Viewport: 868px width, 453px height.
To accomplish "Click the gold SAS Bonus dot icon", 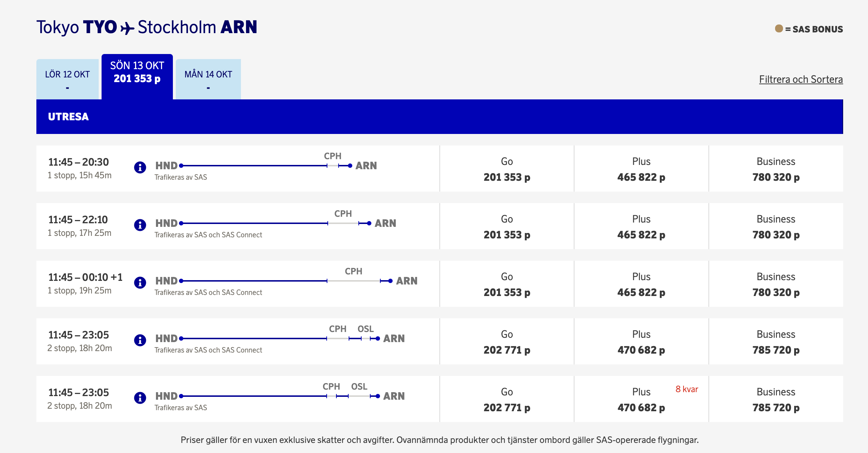I will (779, 28).
